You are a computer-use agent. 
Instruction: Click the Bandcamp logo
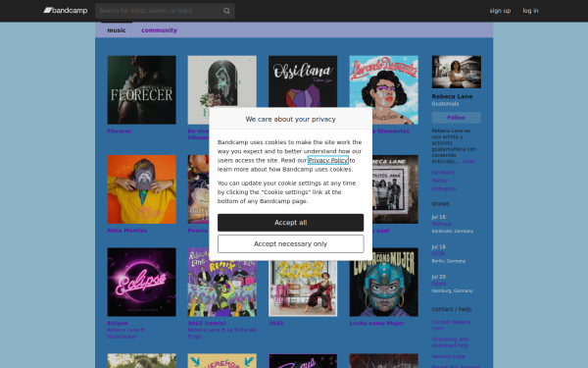(x=66, y=11)
